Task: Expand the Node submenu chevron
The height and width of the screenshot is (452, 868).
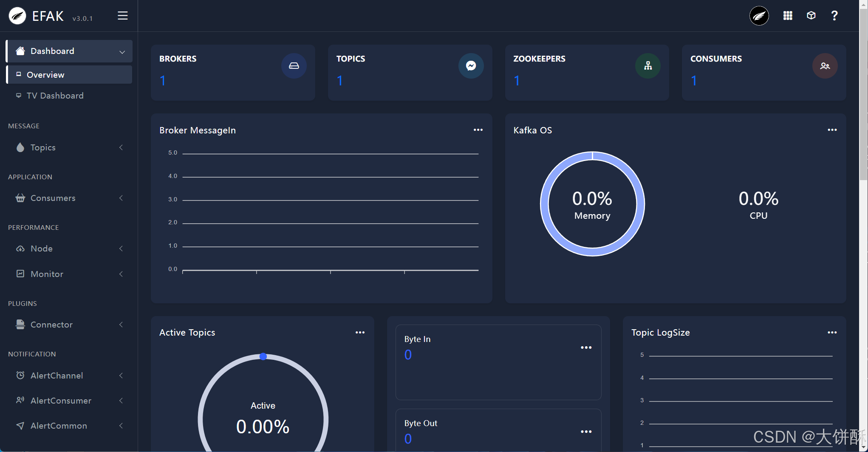Action: pyautogui.click(x=121, y=249)
